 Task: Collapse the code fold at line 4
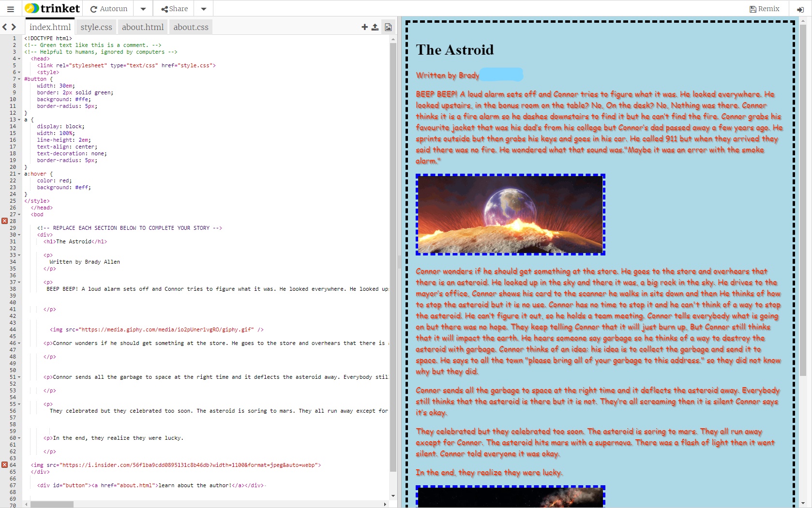[19, 59]
